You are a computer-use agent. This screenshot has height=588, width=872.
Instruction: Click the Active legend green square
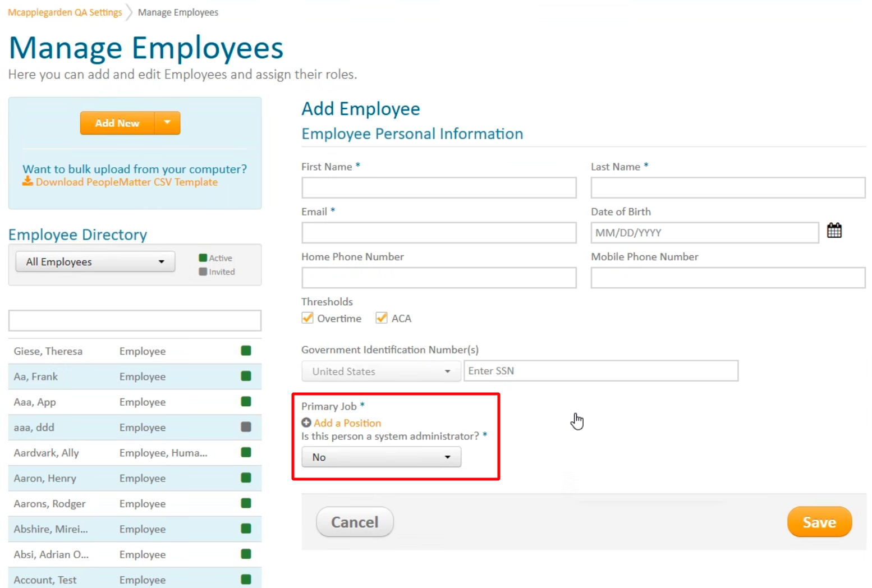203,258
